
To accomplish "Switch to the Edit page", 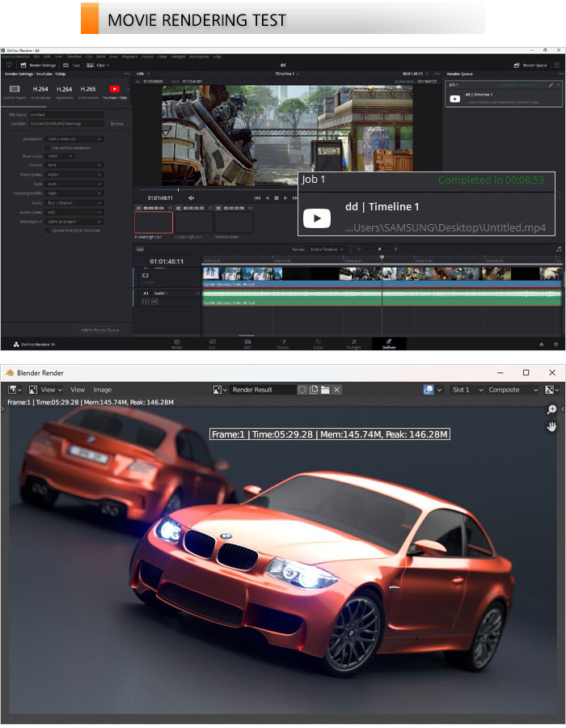I will (247, 344).
